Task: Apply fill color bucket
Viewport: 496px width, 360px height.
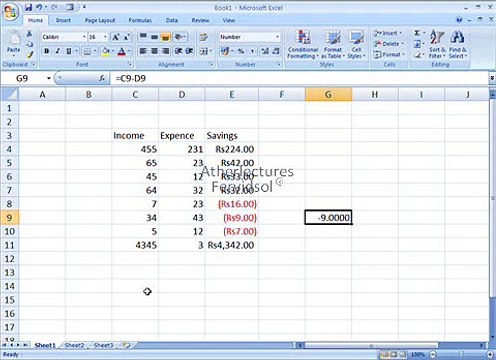Action: pos(106,51)
